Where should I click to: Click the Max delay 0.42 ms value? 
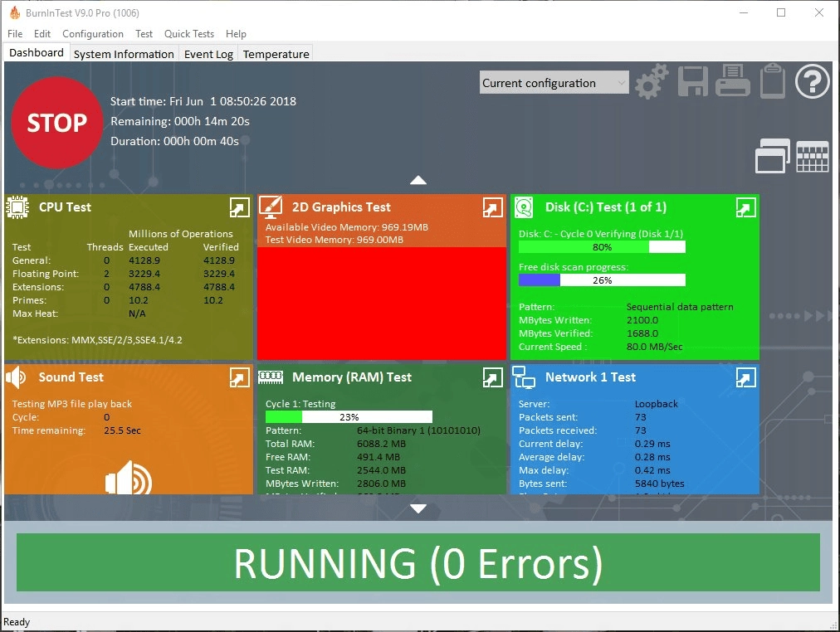[652, 470]
